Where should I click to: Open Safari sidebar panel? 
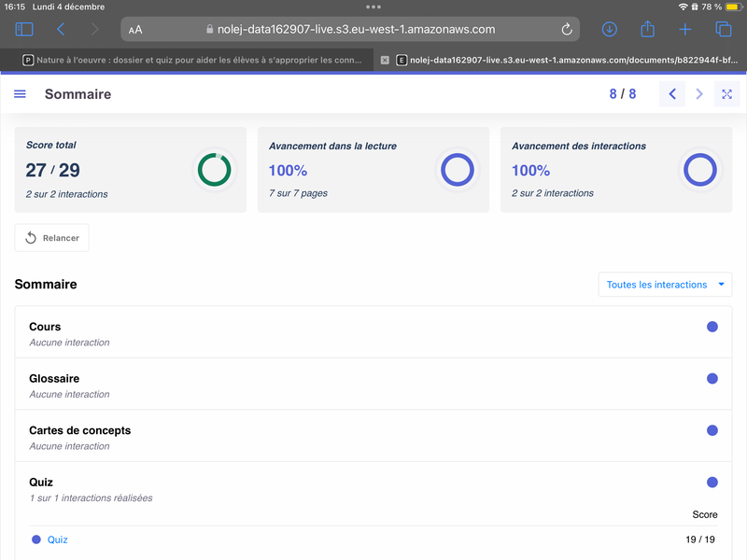(24, 30)
